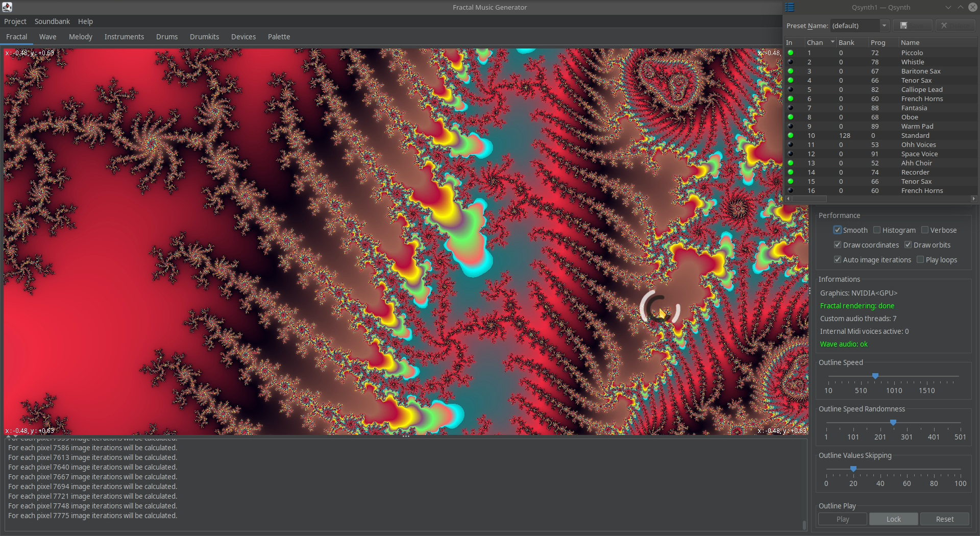Click the Piccolo name cell in Qsynth
980x536 pixels.
coord(912,53)
